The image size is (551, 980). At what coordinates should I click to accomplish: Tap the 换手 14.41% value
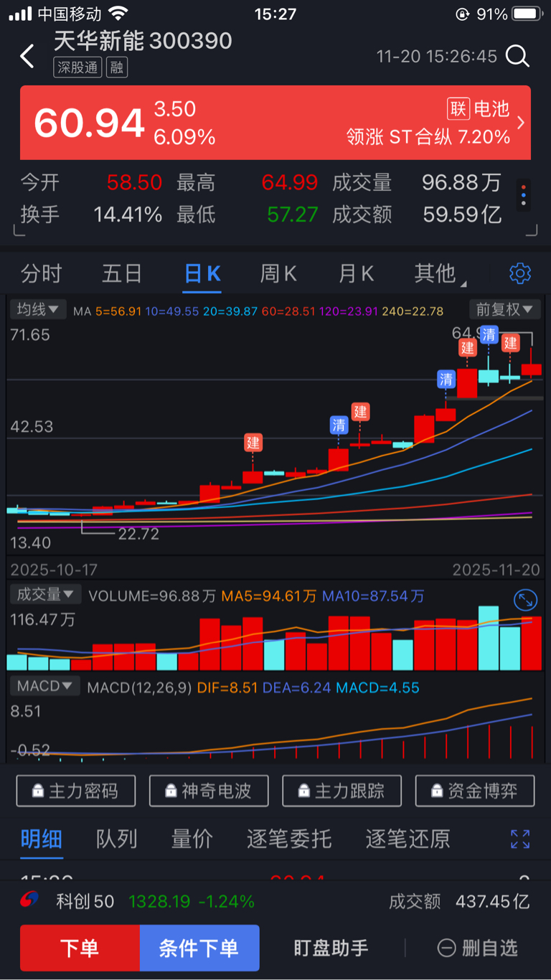pyautogui.click(x=128, y=215)
